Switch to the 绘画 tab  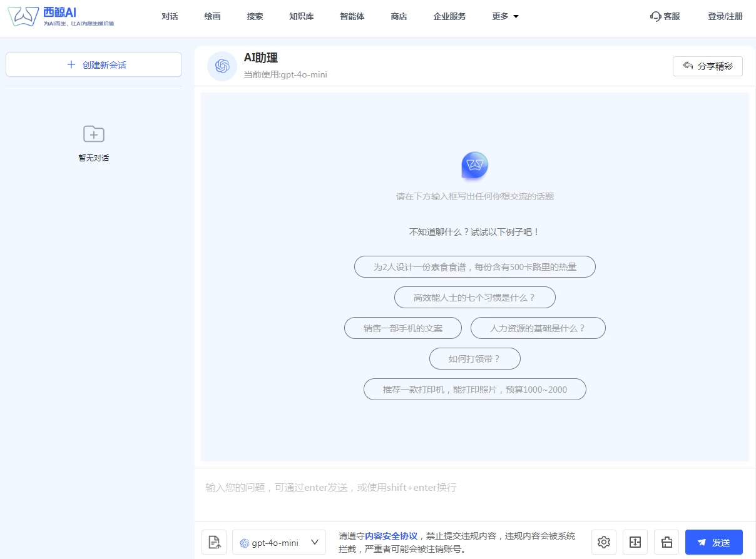click(x=212, y=17)
